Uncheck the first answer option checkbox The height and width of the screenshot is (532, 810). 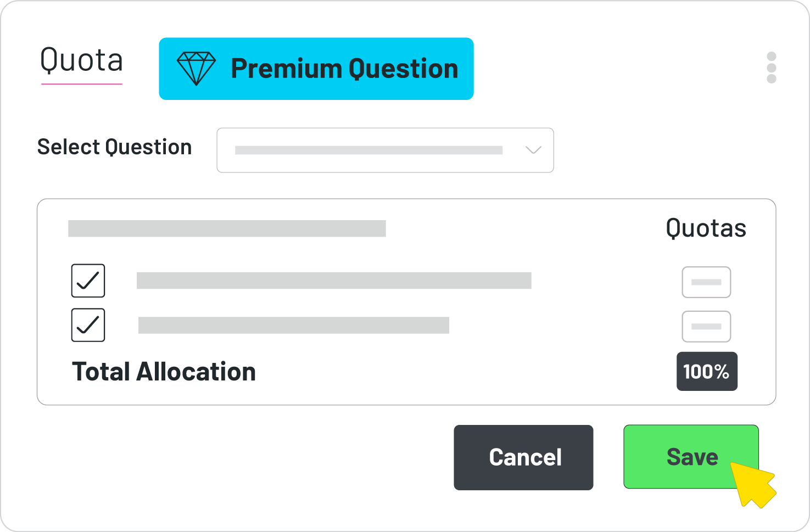tap(88, 281)
